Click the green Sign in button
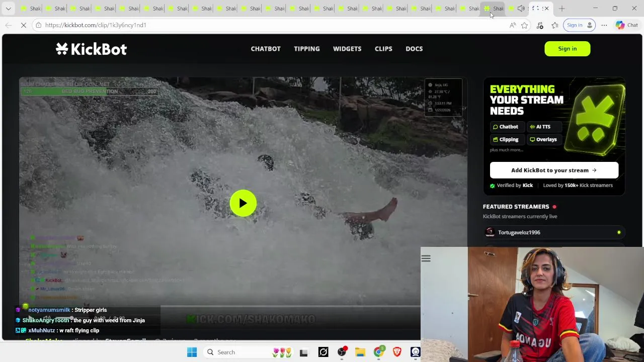The image size is (644, 362). click(567, 49)
